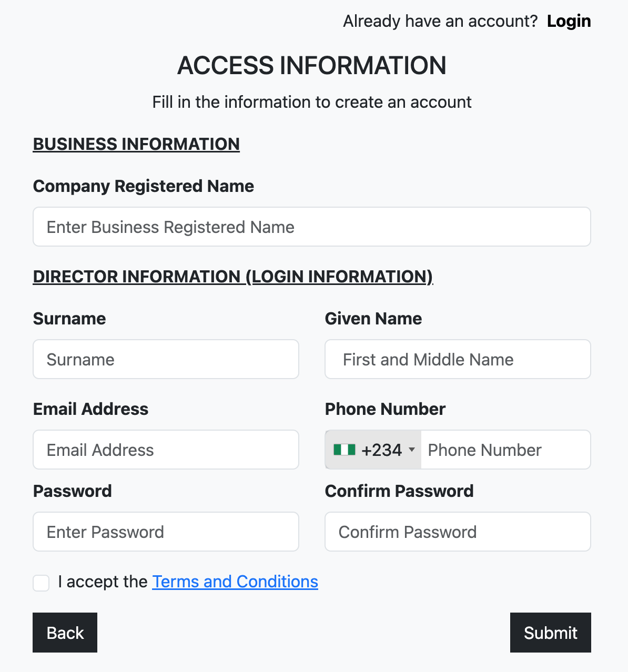Viewport: 628px width, 672px height.
Task: Click the Email Address input box
Action: [166, 450]
